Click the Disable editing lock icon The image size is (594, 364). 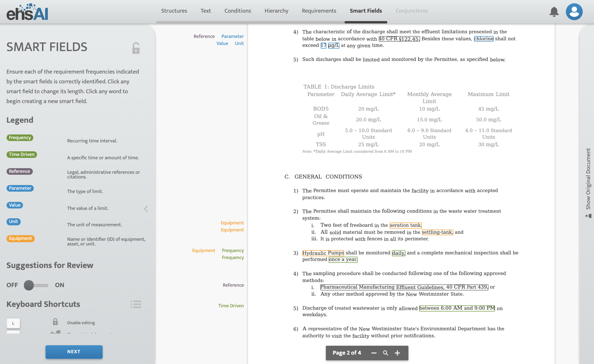click(x=55, y=322)
